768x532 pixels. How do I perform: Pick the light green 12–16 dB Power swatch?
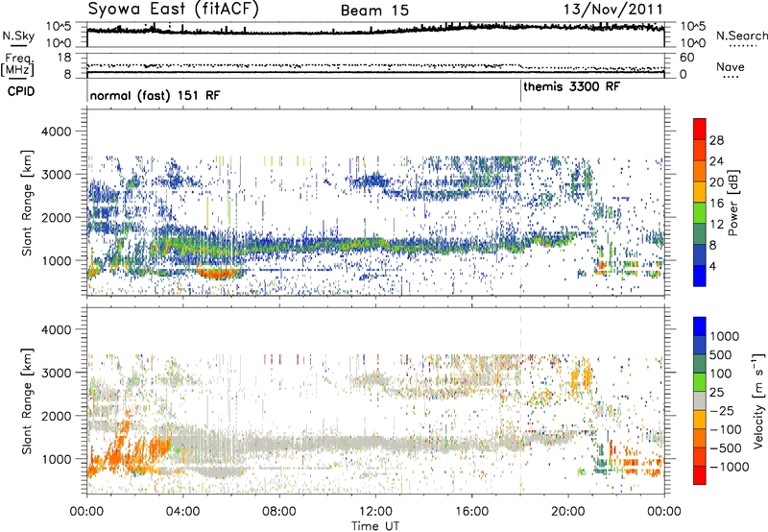[700, 213]
